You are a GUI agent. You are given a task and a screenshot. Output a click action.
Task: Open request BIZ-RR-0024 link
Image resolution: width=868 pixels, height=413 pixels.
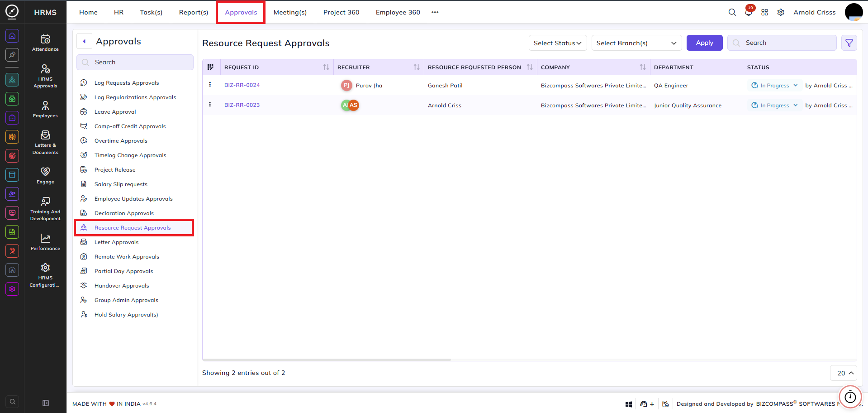242,85
